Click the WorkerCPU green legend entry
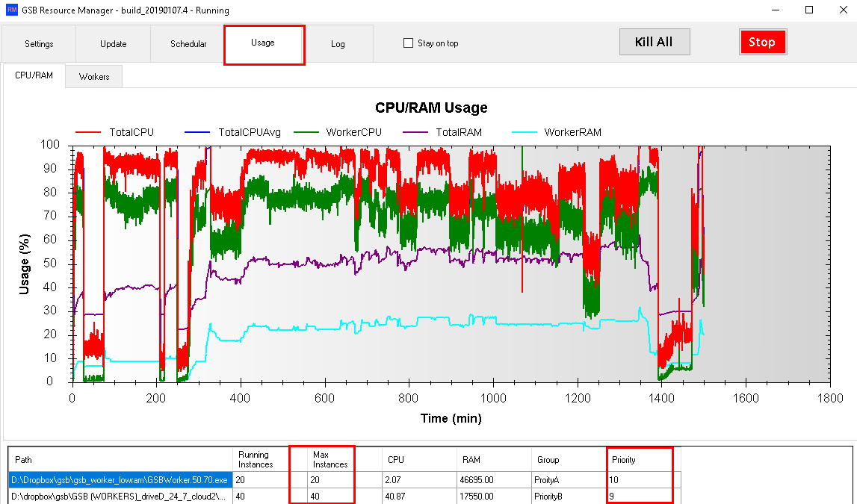The width and height of the screenshot is (857, 504). click(x=353, y=133)
